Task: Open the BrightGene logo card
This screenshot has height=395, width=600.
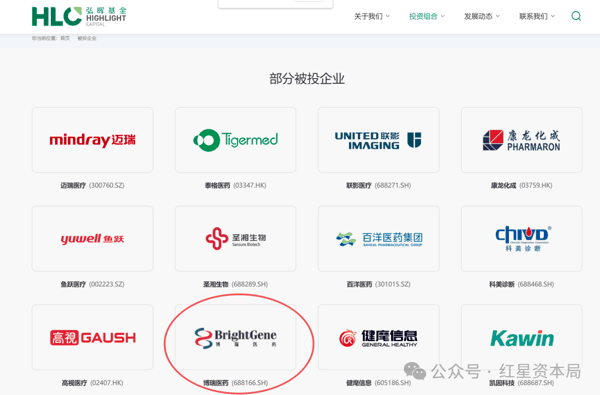Action: pos(235,337)
